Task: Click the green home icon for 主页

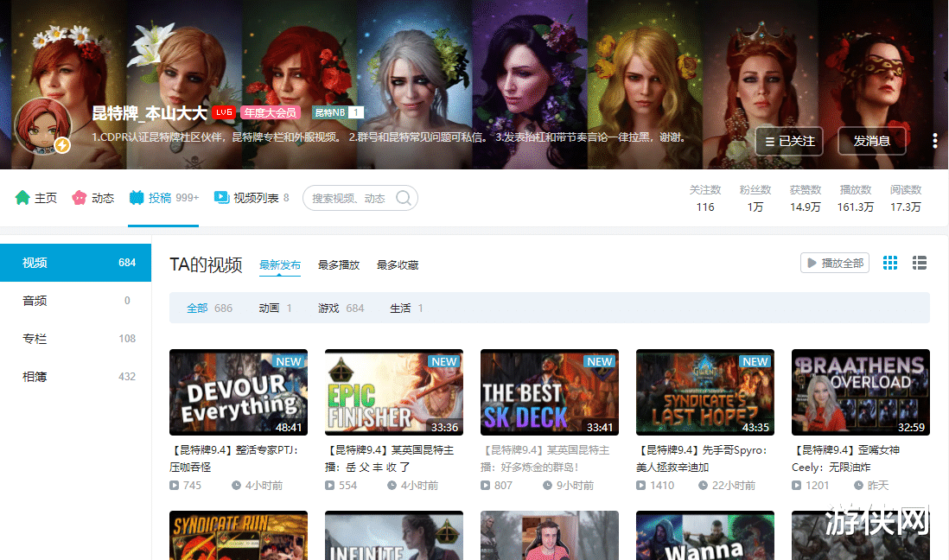Action: click(x=22, y=198)
